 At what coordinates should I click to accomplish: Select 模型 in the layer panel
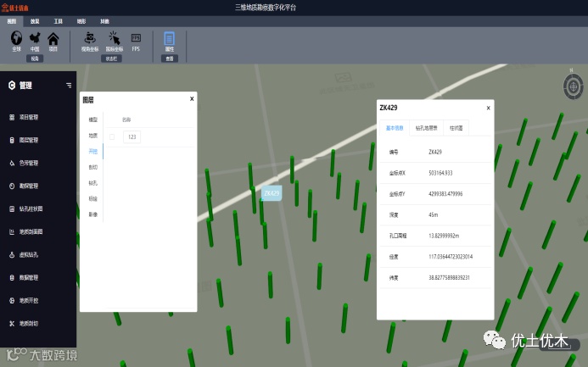pyautogui.click(x=93, y=120)
